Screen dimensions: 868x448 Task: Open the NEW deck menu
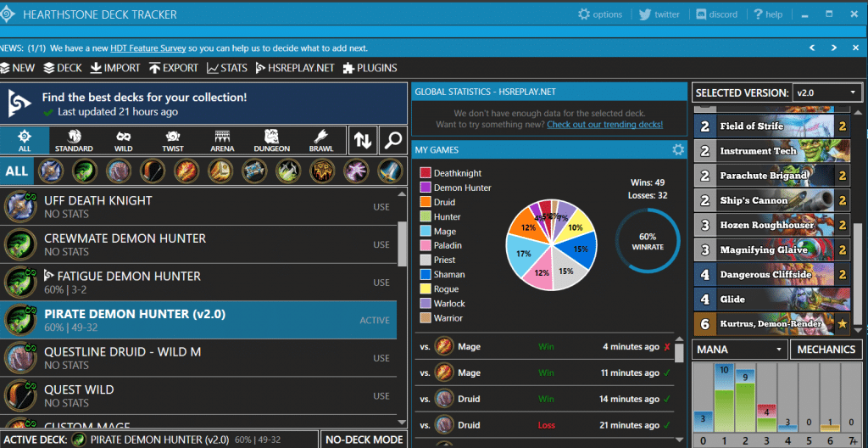(x=17, y=68)
